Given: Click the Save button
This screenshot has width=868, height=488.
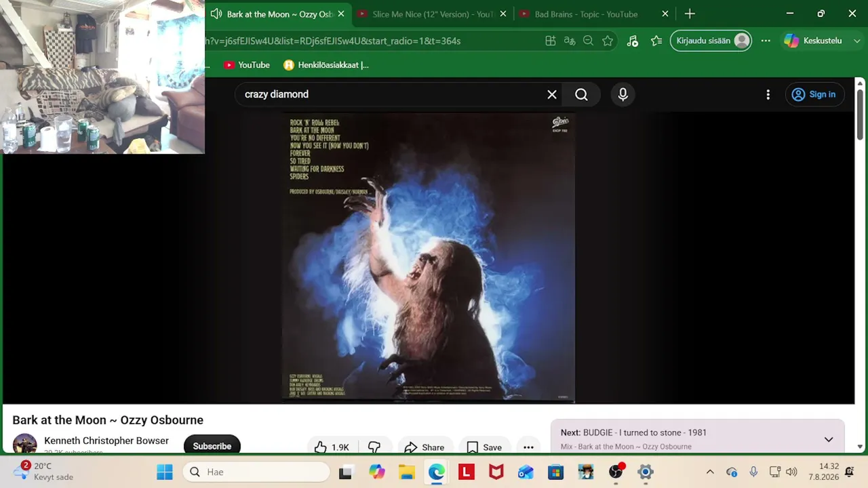Looking at the screenshot, I should click(x=484, y=447).
